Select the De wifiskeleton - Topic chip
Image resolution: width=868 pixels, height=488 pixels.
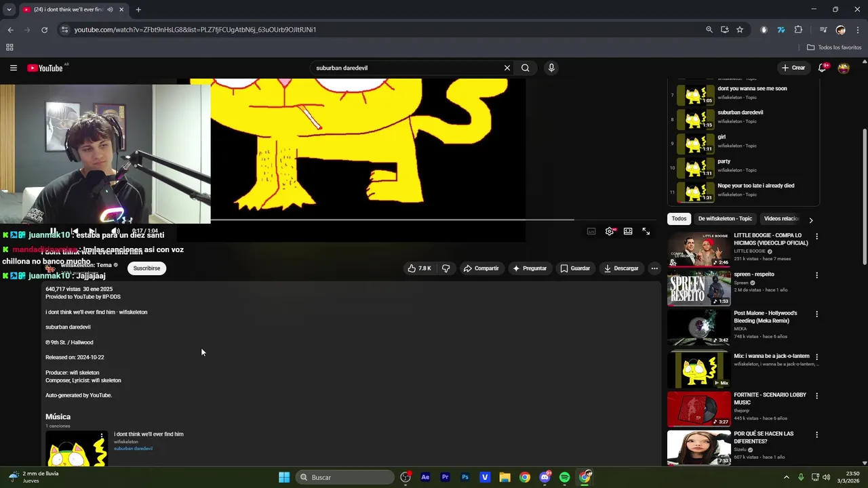pyautogui.click(x=725, y=219)
